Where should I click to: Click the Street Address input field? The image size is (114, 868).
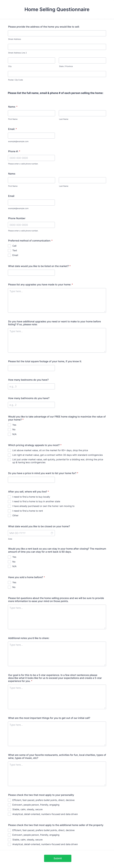pos(57,33)
